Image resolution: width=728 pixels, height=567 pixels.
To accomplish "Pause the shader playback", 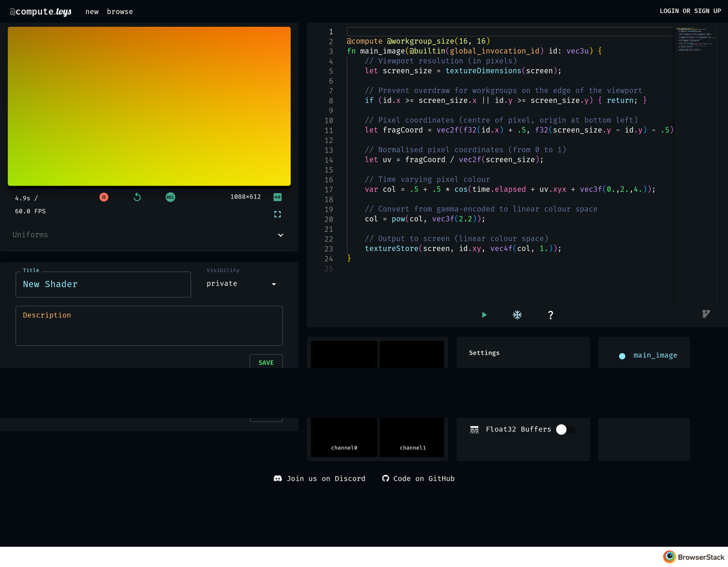I will coord(104,197).
